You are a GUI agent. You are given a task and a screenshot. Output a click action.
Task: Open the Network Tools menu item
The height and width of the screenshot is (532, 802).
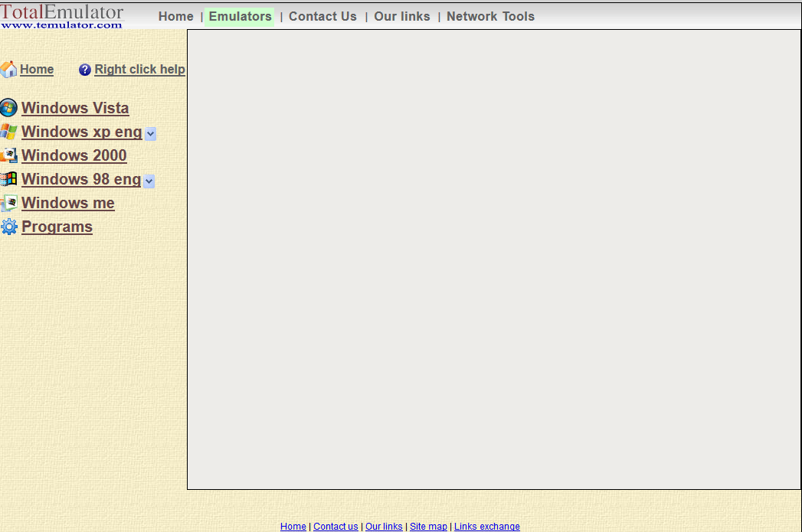[490, 16]
